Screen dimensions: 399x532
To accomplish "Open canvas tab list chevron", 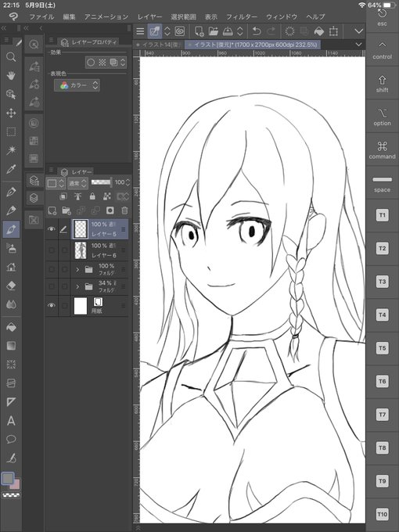I will (358, 45).
